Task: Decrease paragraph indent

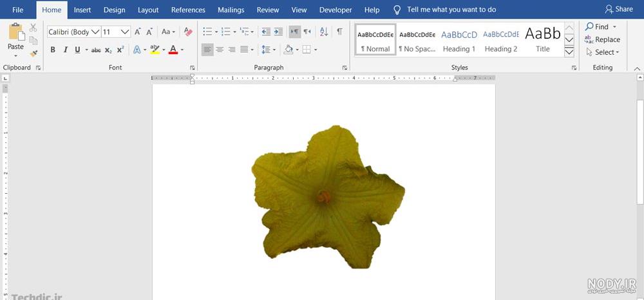Action: (266, 32)
